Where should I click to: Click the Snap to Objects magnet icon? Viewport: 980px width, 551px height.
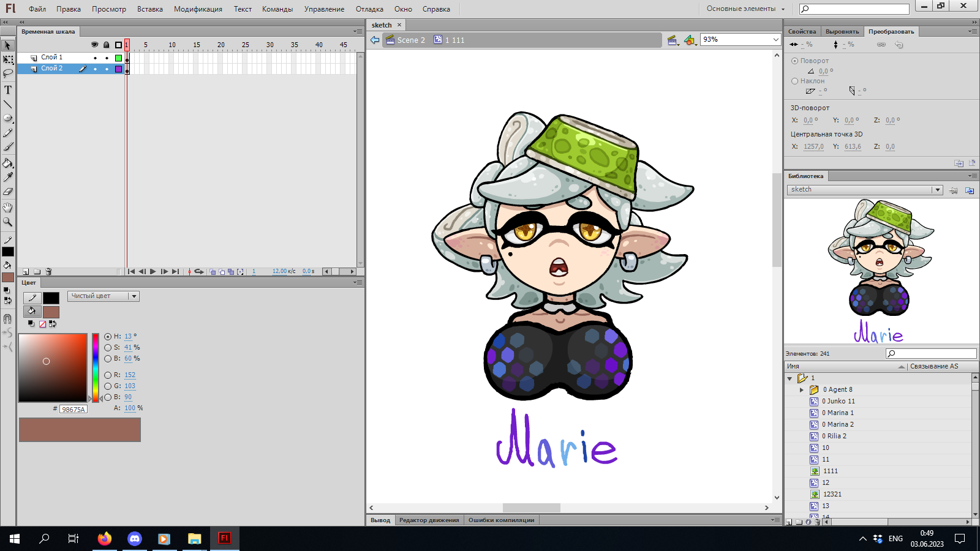pos(8,318)
